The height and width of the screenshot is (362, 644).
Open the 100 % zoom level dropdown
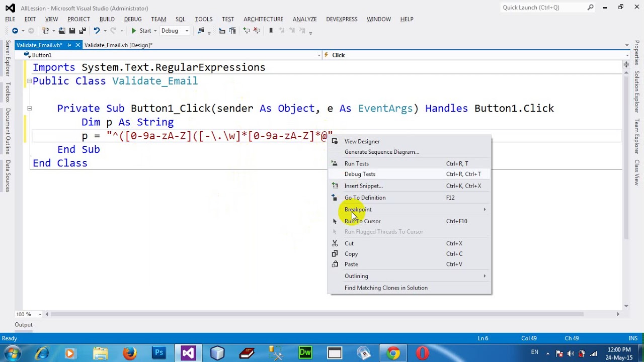pos(40,314)
